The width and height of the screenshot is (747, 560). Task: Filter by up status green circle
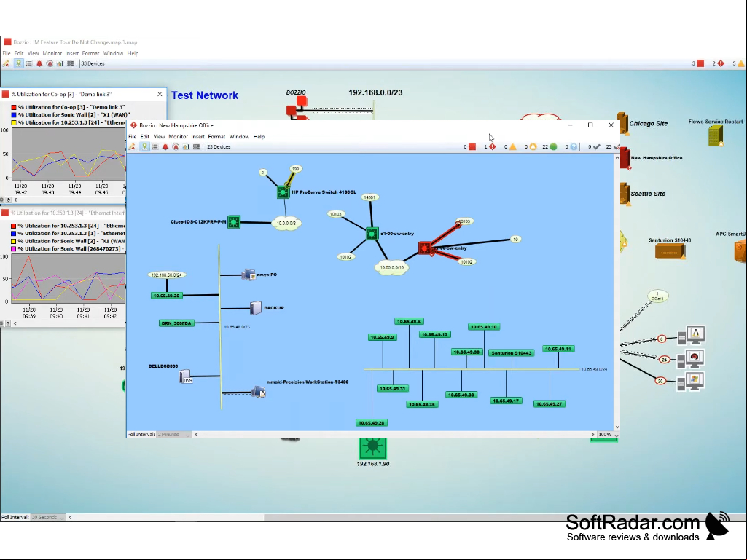(553, 146)
